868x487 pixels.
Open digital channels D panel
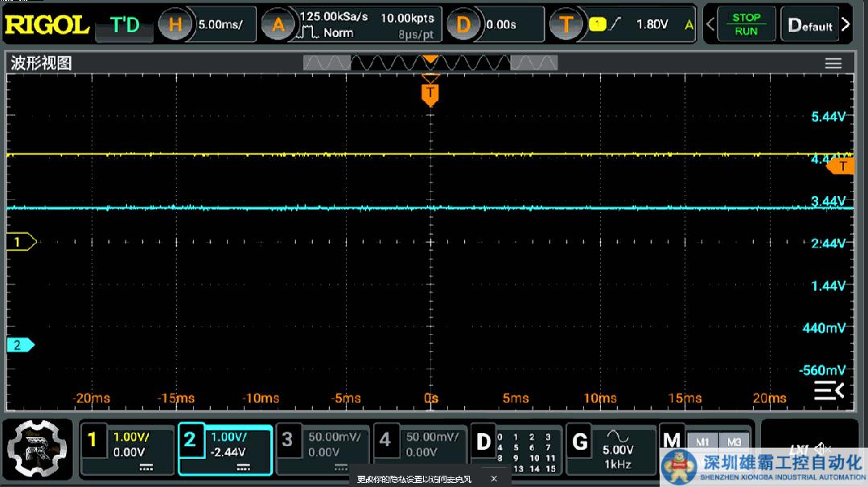click(x=483, y=441)
